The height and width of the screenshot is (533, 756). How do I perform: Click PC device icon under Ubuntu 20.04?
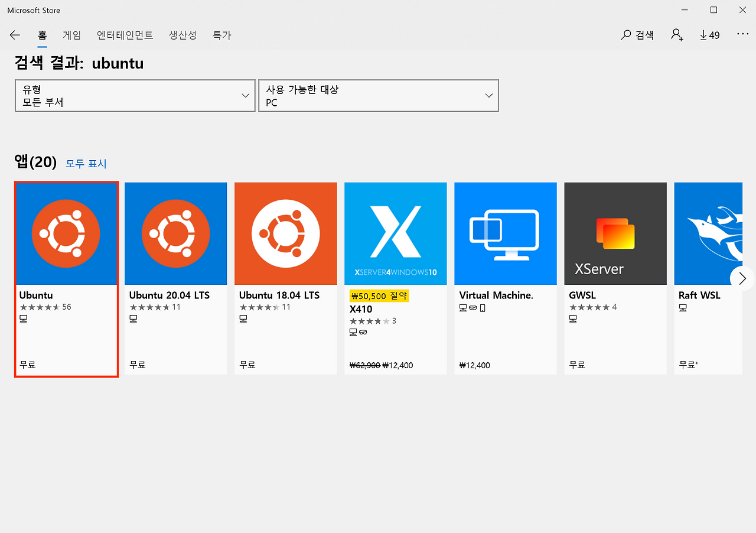[133, 319]
